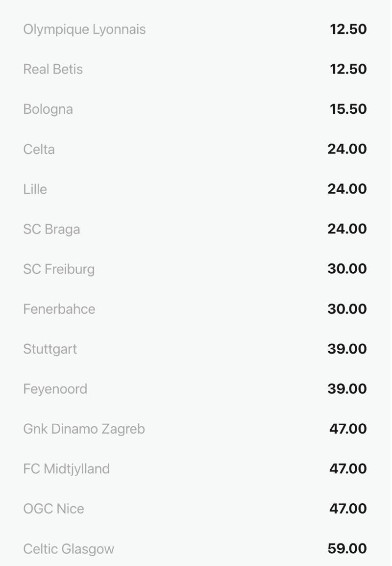Image resolution: width=392 pixels, height=566 pixels.
Task: Open the Olympique Lyonnais team name
Action: click(84, 29)
